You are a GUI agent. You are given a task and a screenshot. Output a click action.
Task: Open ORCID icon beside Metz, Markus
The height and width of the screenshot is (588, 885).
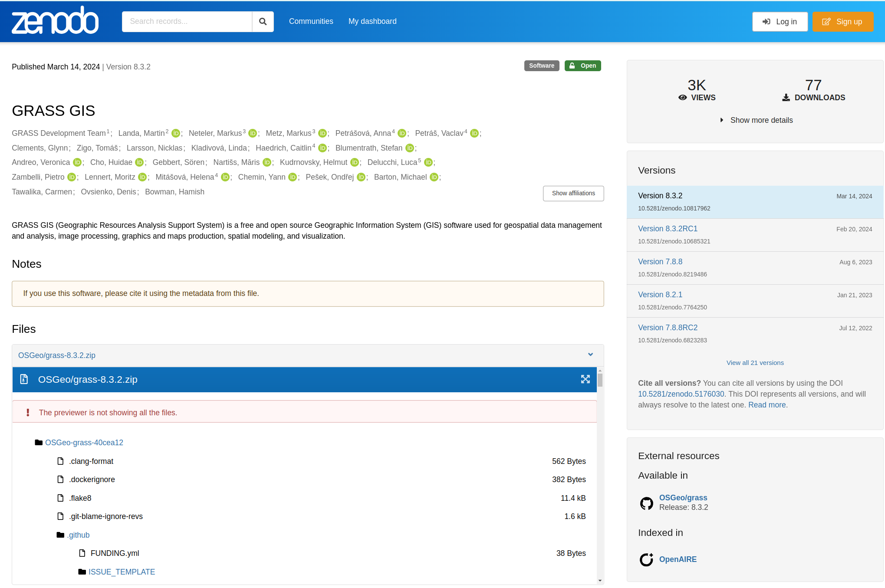point(322,133)
